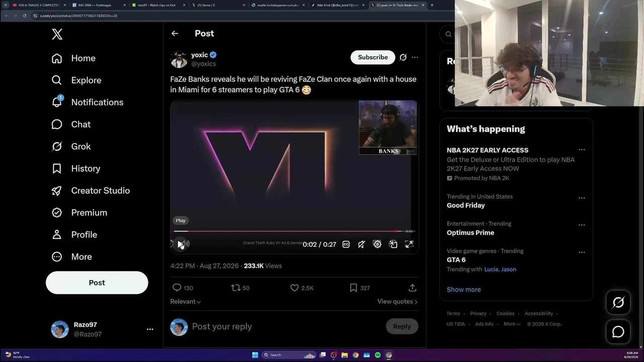Click the 233.1K Views count
This screenshot has height=362, width=644.
coord(263,266)
